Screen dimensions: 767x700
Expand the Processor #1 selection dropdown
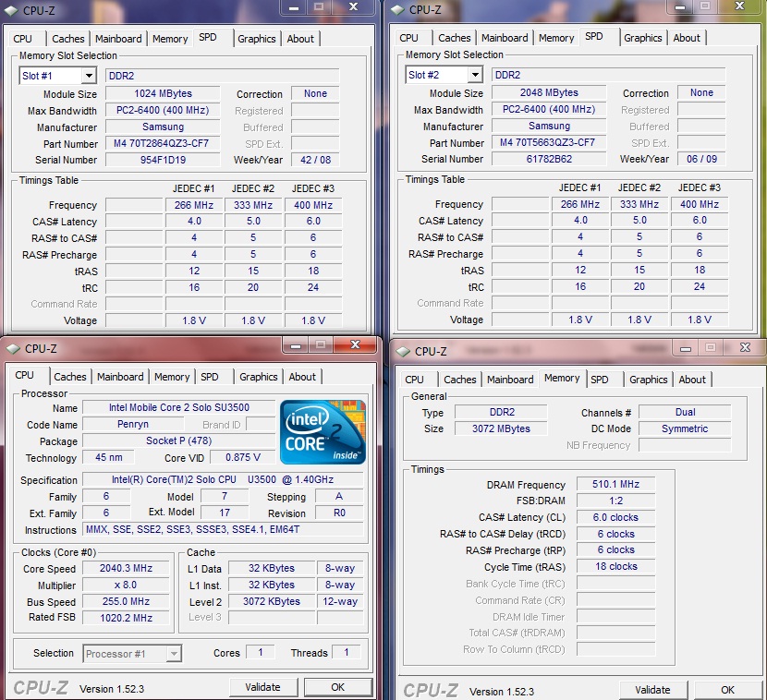pos(174,654)
